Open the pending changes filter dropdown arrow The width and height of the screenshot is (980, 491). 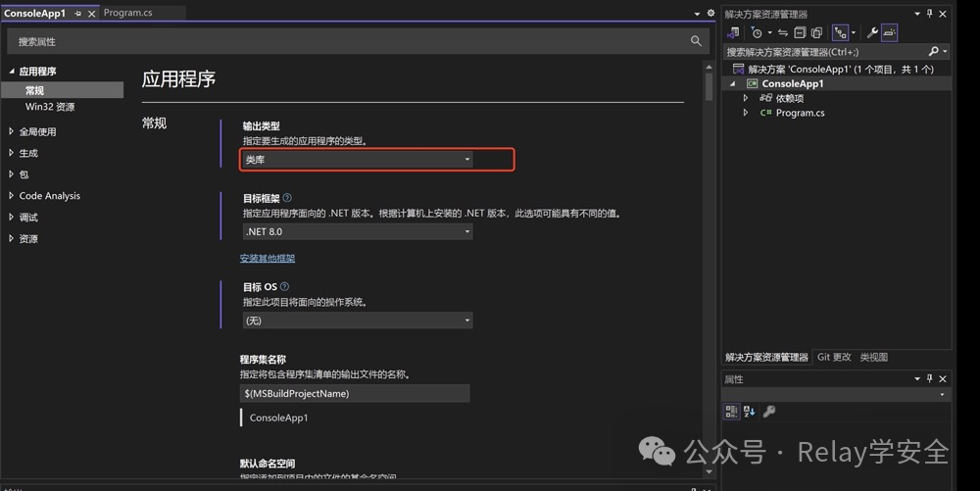(x=769, y=33)
